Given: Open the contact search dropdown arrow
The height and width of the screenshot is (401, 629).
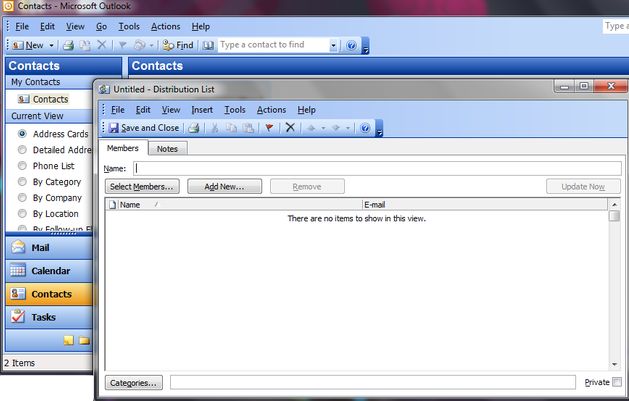Looking at the screenshot, I should pos(333,46).
